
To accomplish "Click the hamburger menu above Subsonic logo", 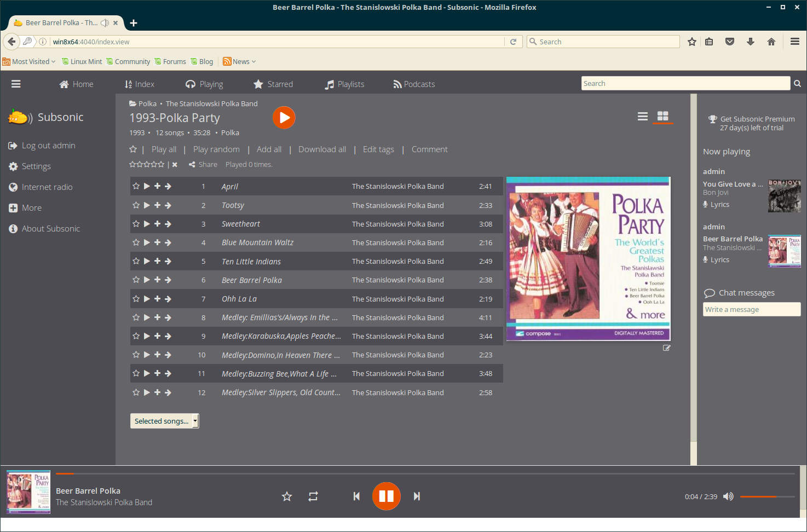I will coord(16,84).
